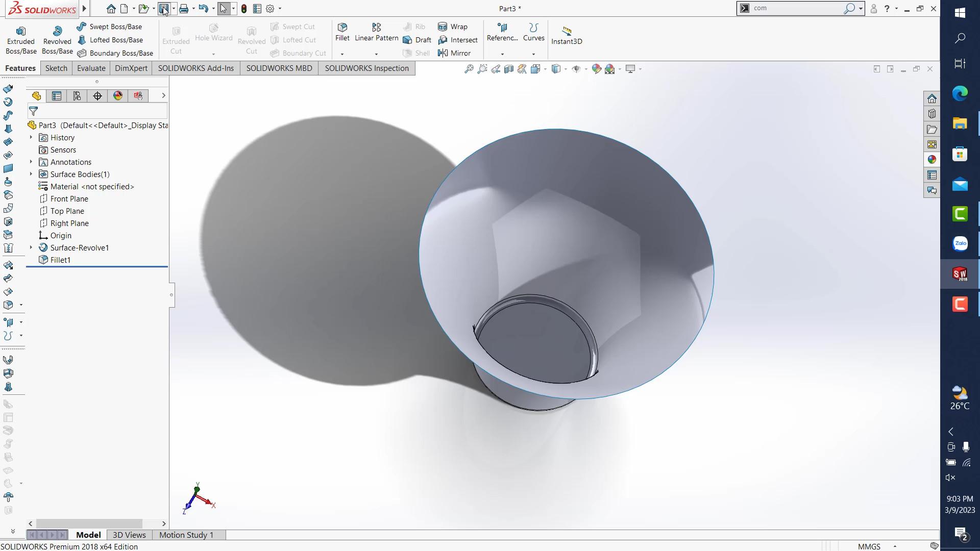Click the DisplayManager appearance sphere tab
This screenshot has height=551, width=980.
117,95
